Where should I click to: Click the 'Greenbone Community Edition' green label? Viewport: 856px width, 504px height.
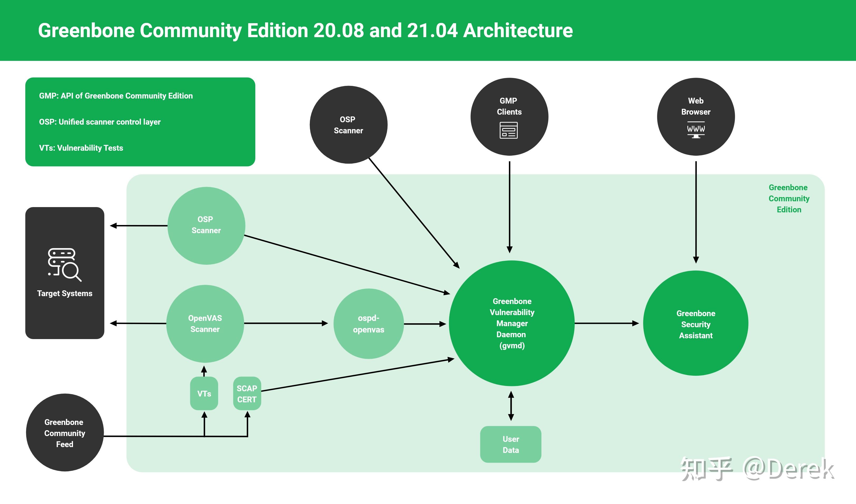pos(789,198)
